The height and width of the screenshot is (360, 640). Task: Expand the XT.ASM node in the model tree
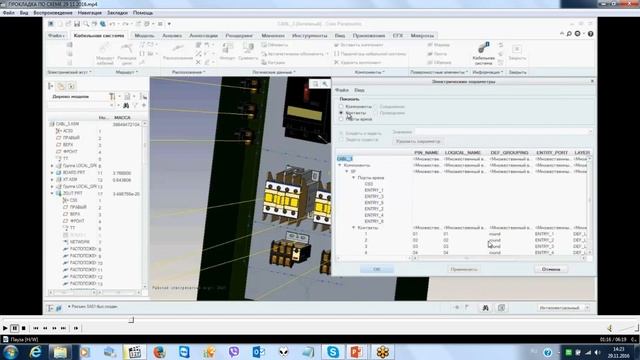tap(52, 180)
